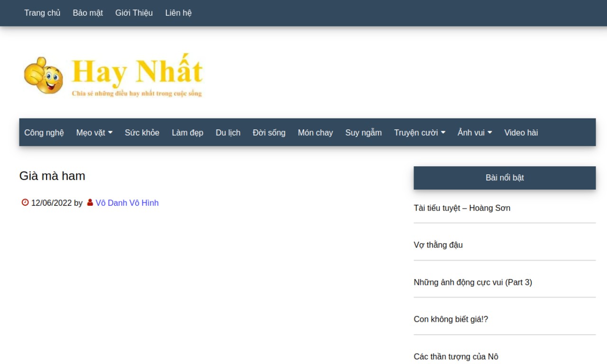
Task: Click the Bài nổi bật sidebar header
Action: tap(505, 178)
